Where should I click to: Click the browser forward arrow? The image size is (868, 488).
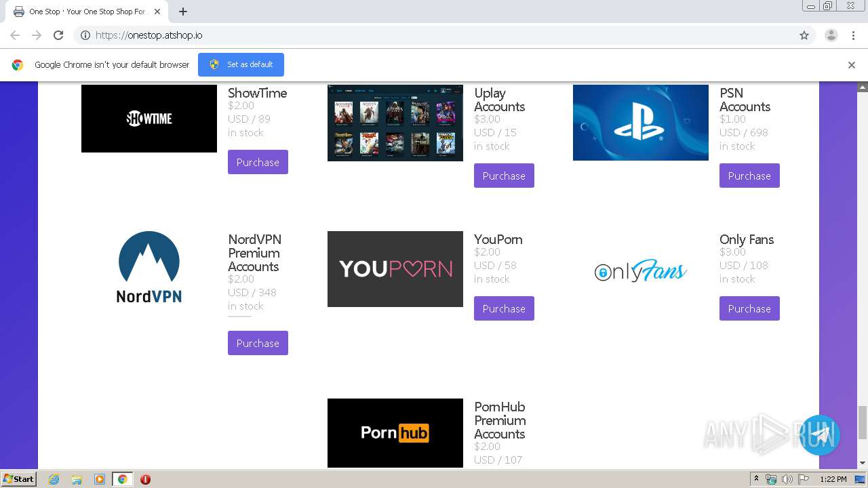[37, 35]
